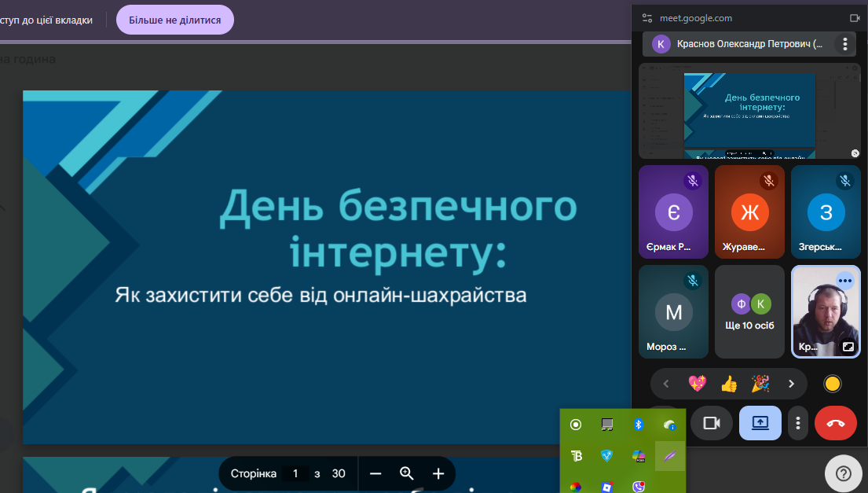
Task: Open previous reactions with the left chevron
Action: coord(665,383)
